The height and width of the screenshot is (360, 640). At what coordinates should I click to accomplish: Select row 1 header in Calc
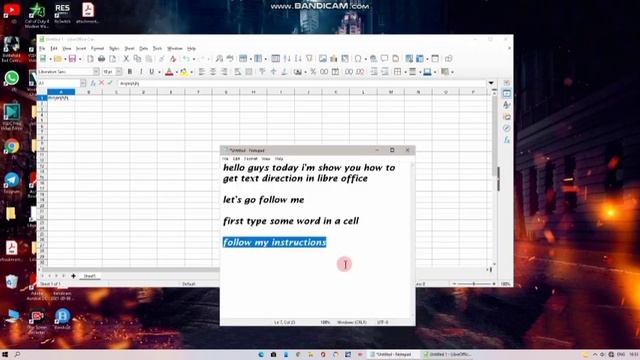[42, 98]
